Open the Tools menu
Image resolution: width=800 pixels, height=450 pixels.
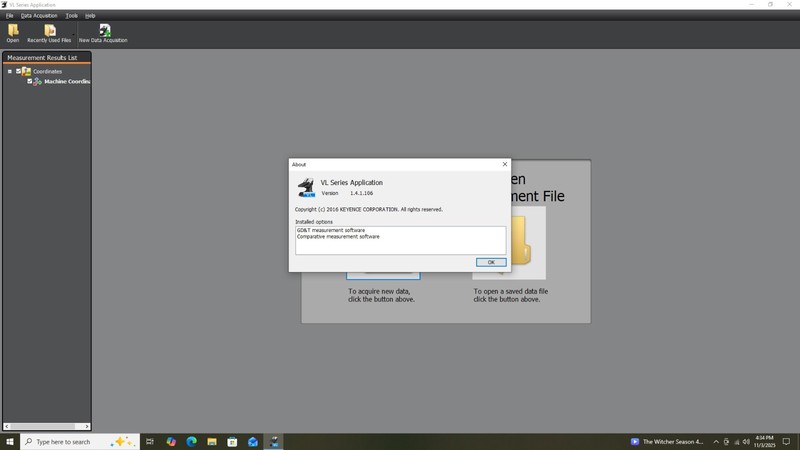[x=71, y=16]
